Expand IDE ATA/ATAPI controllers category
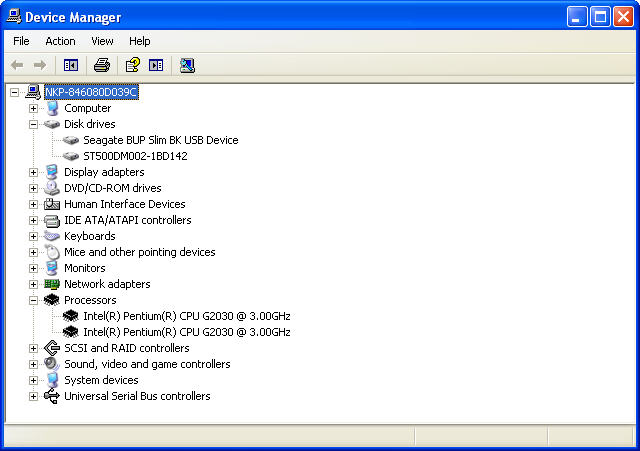The image size is (640, 451). 33,220
